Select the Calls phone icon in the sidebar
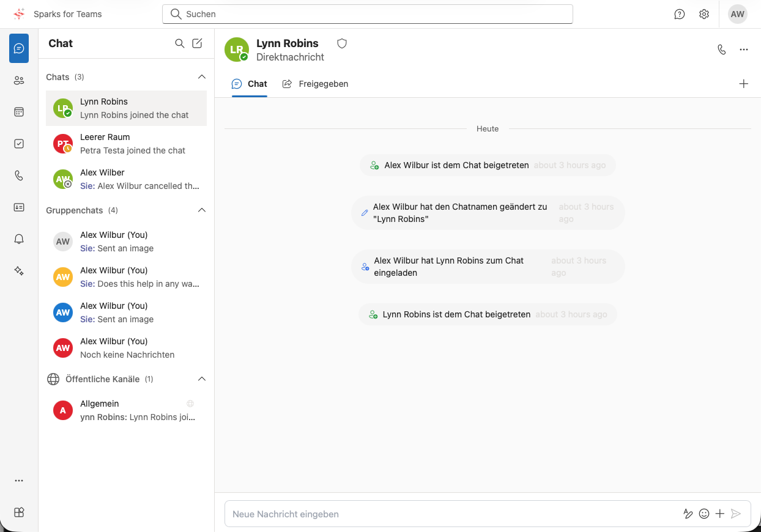The height and width of the screenshot is (532, 761). (18, 175)
